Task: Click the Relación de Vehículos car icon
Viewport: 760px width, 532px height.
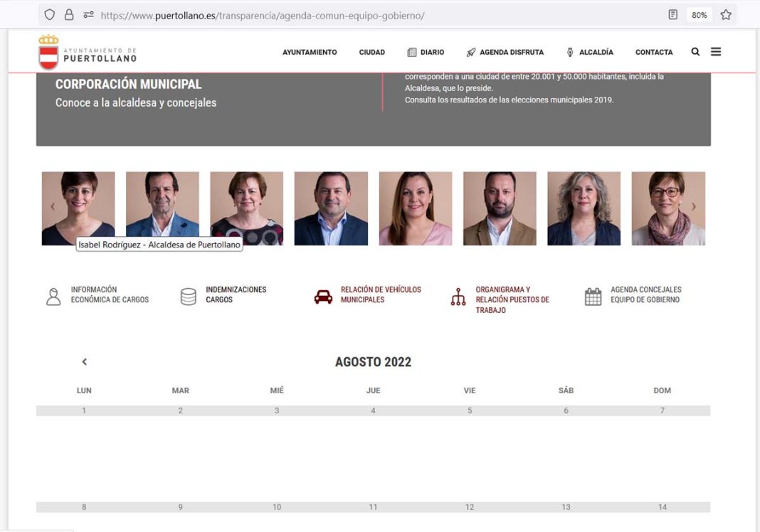Action: pos(323,297)
